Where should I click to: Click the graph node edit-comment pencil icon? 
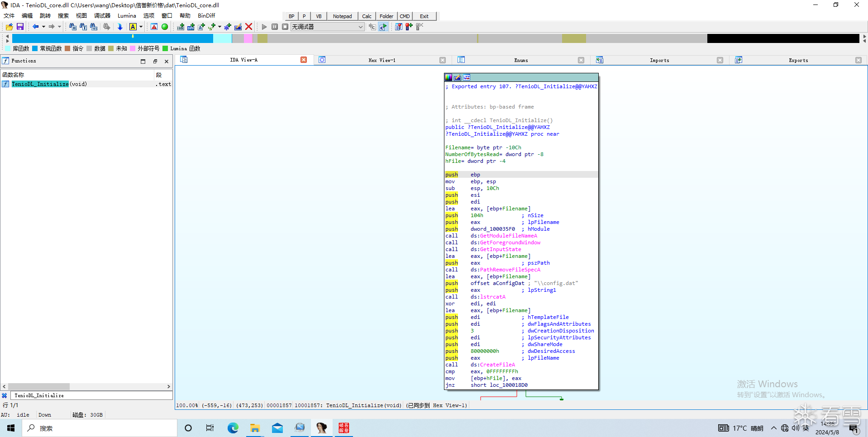pyautogui.click(x=458, y=77)
